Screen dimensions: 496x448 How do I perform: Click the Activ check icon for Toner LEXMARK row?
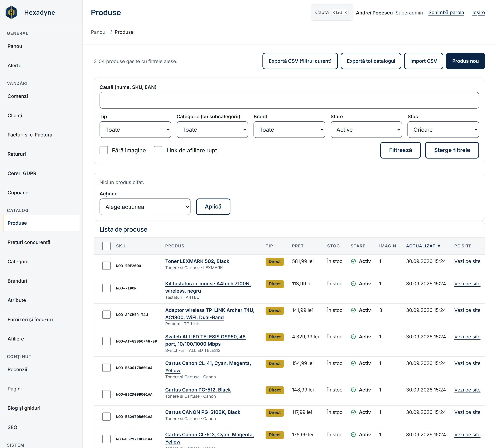(353, 261)
